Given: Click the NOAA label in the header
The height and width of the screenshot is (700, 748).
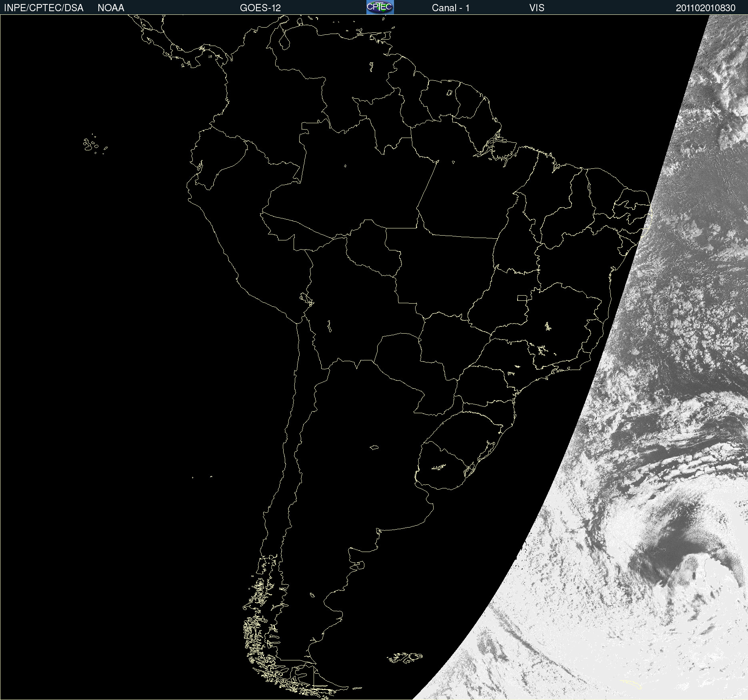Looking at the screenshot, I should [x=111, y=8].
